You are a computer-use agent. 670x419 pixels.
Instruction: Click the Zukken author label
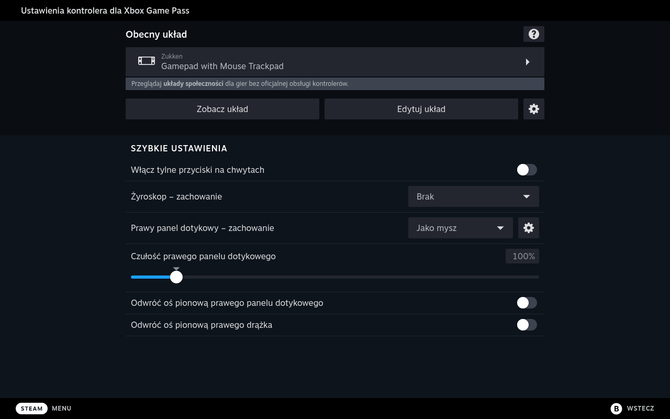tap(172, 56)
